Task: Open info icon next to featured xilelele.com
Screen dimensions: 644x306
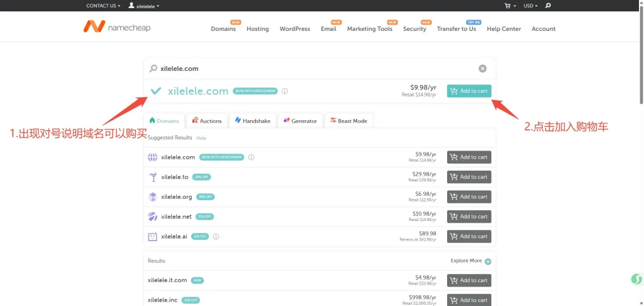Action: pos(285,91)
